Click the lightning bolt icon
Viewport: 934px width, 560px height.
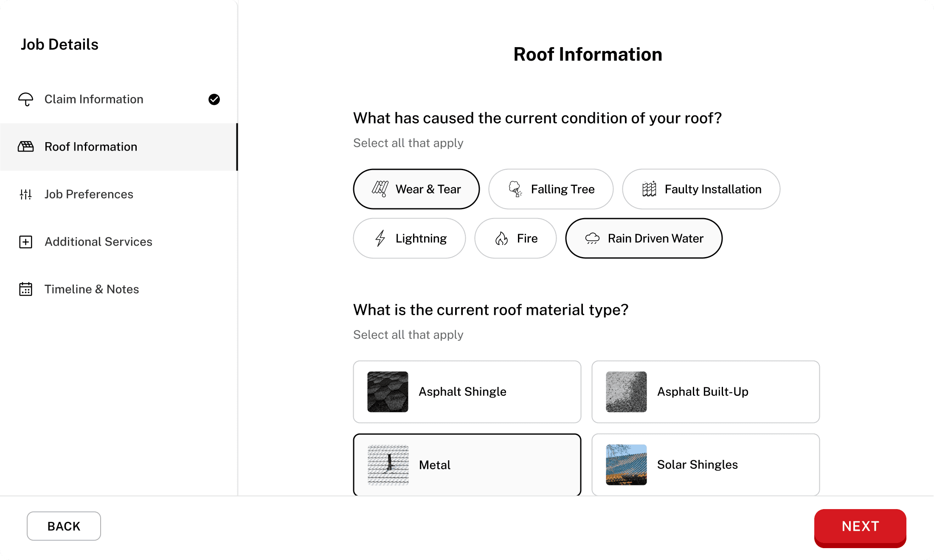380,238
